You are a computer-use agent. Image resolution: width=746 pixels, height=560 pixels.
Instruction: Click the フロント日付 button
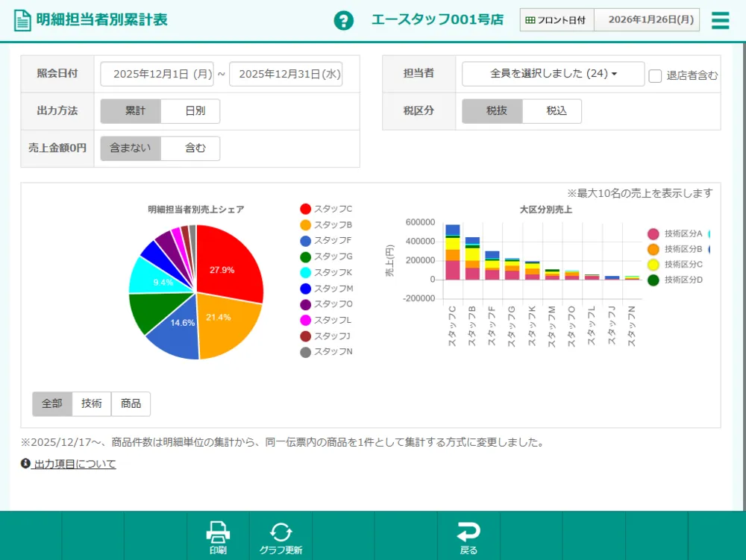tap(555, 19)
